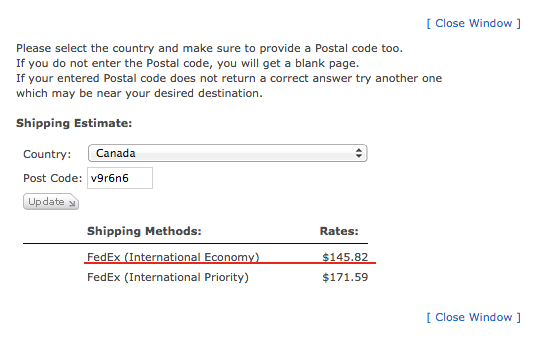Screen dimensions: 544x361
Task: Click the Post Code field label
Action: click(52, 178)
